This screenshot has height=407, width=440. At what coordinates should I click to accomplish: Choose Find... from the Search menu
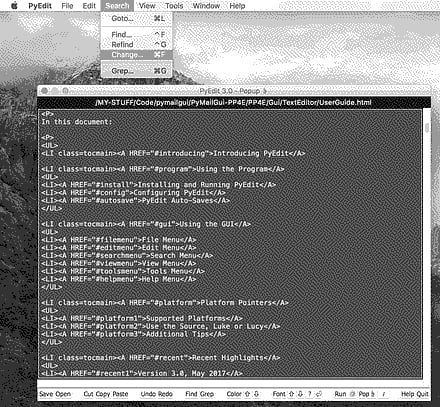pos(137,34)
